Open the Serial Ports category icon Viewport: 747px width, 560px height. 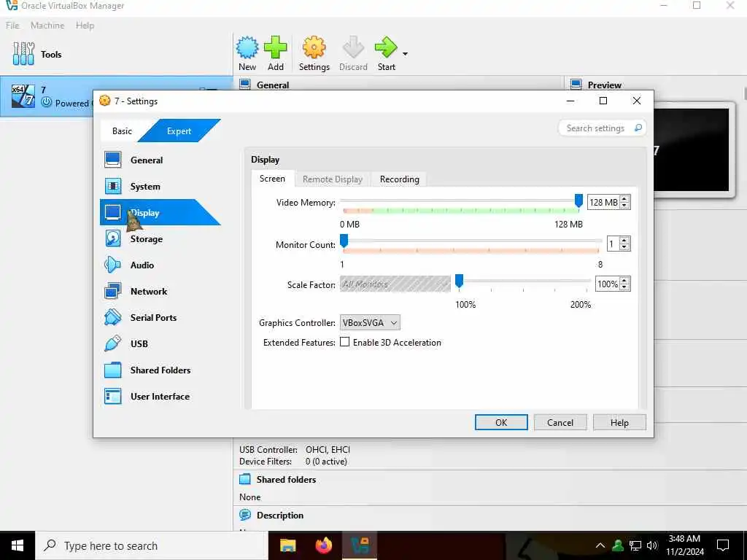pos(113,317)
